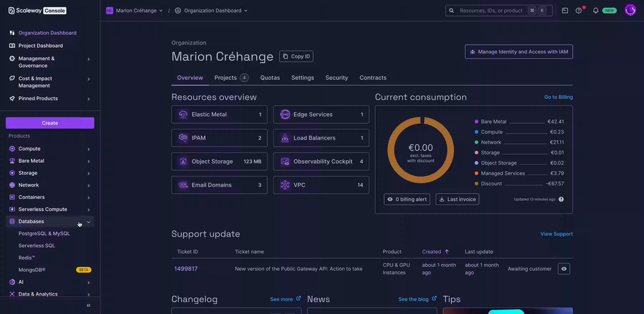View ticket 1499817 with eye button
Image resolution: width=644 pixels, height=314 pixels.
coord(564,269)
